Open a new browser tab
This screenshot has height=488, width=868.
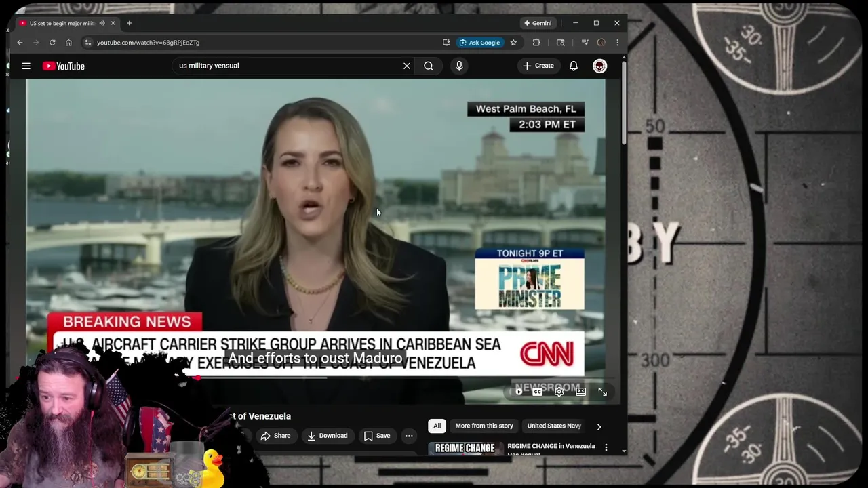tap(129, 23)
